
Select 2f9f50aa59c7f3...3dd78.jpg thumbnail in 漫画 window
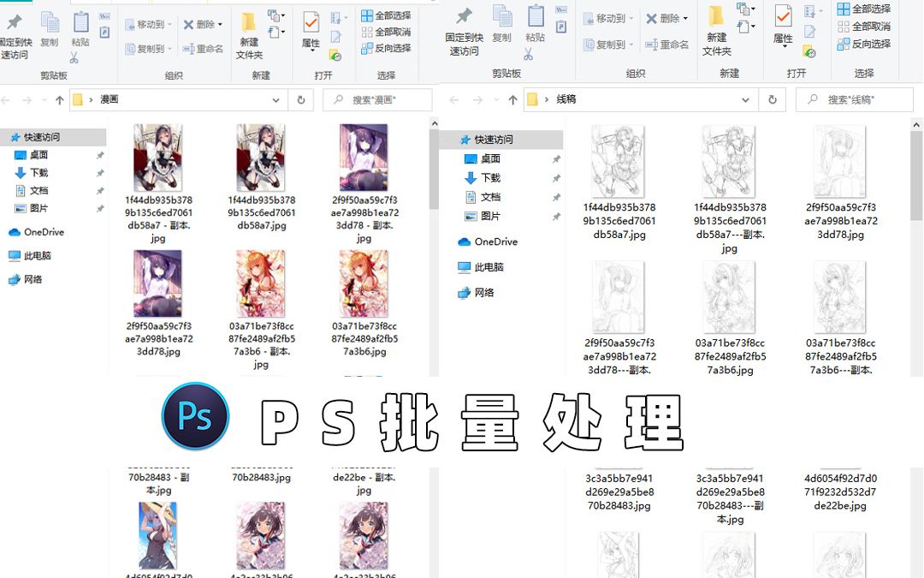pyautogui.click(x=158, y=284)
